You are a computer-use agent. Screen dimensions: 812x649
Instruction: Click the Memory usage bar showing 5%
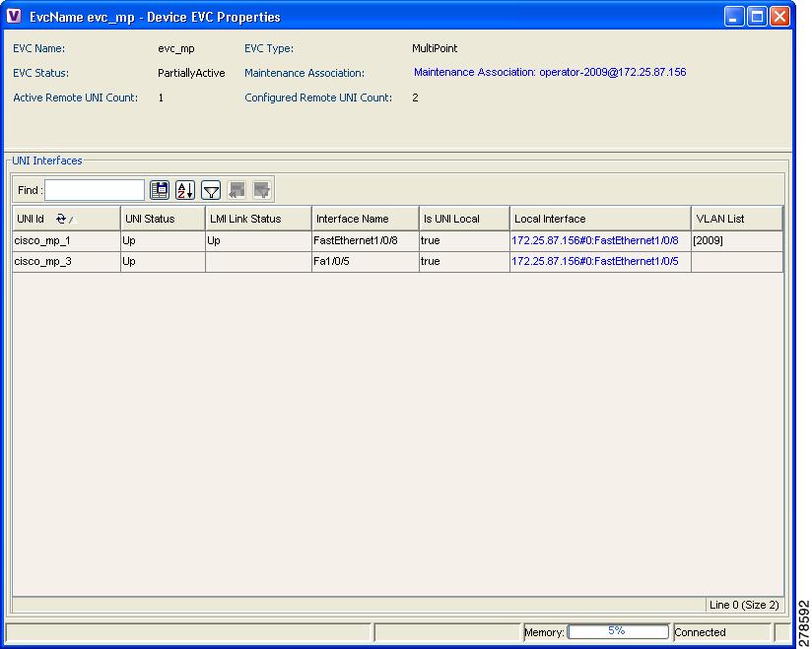point(618,631)
